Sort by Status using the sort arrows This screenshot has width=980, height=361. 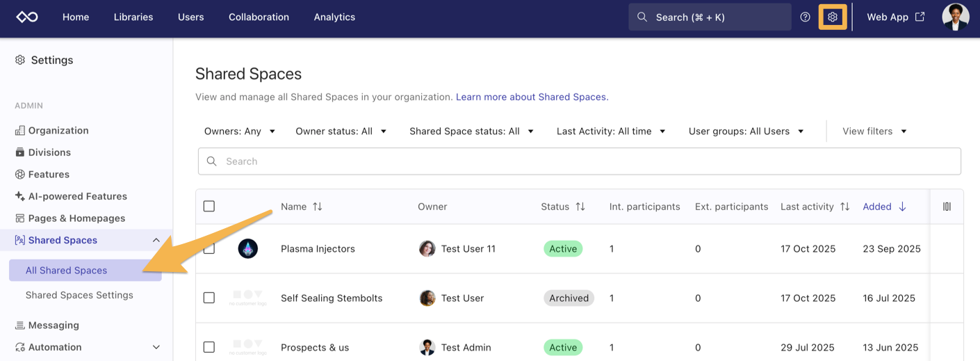[580, 207]
